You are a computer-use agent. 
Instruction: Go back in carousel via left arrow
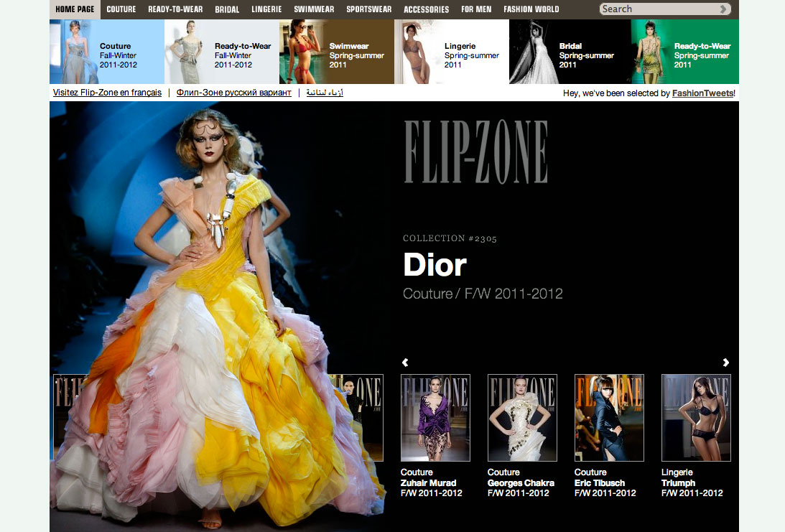coord(404,363)
